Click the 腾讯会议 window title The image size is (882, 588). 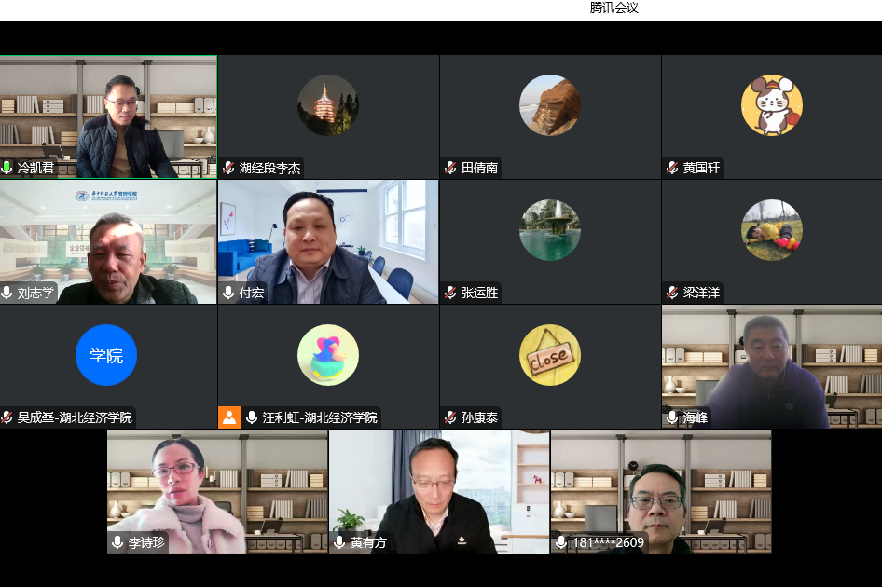point(614,8)
